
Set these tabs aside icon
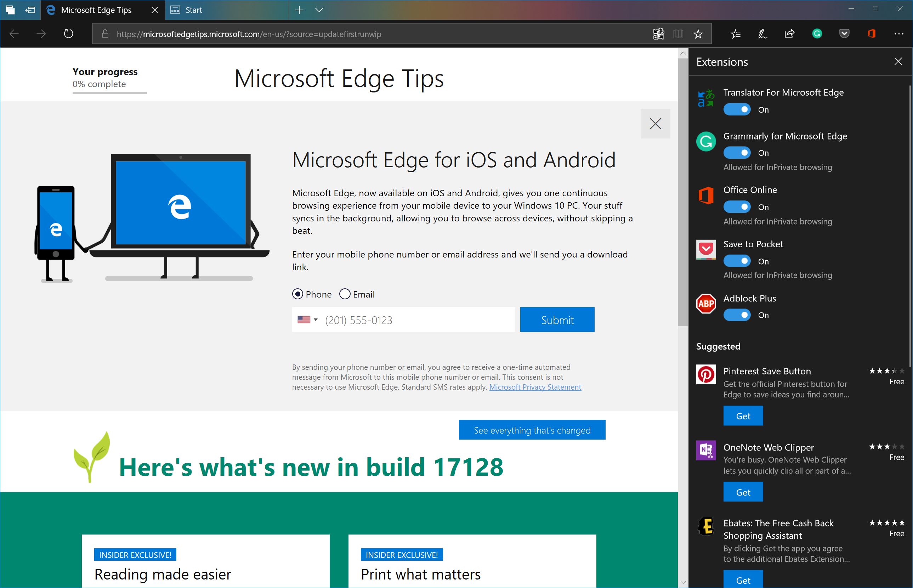30,10
